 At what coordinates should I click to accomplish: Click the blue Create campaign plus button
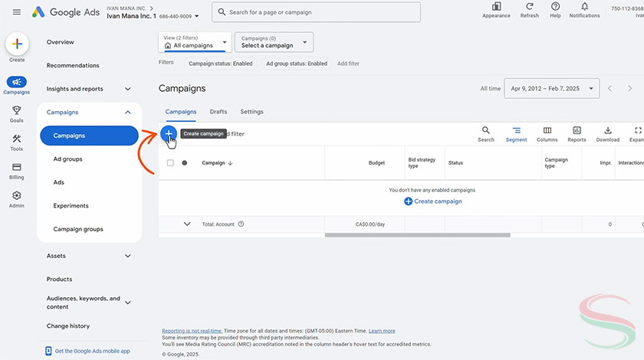coord(169,133)
